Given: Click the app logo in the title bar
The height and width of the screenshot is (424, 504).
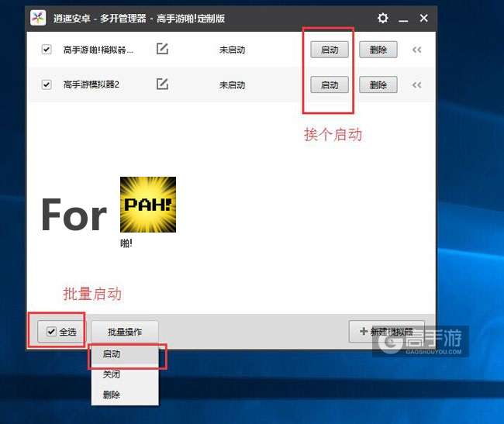Looking at the screenshot, I should (x=38, y=18).
